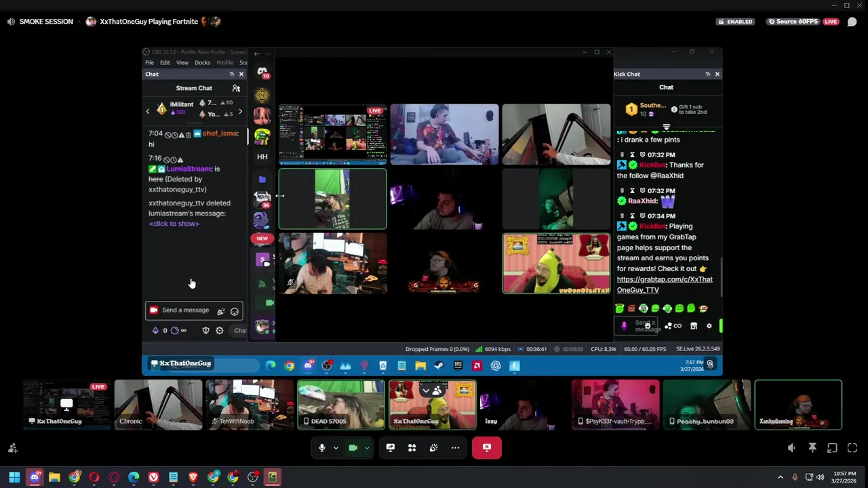868x488 pixels.
Task: Open Discord from the Windows taskbar
Action: [x=35, y=478]
